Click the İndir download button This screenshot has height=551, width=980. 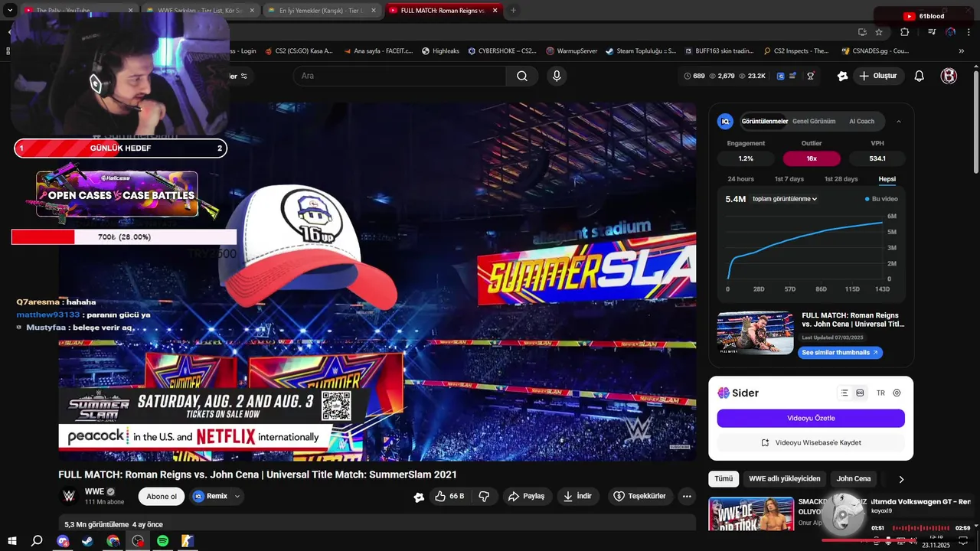(x=577, y=496)
